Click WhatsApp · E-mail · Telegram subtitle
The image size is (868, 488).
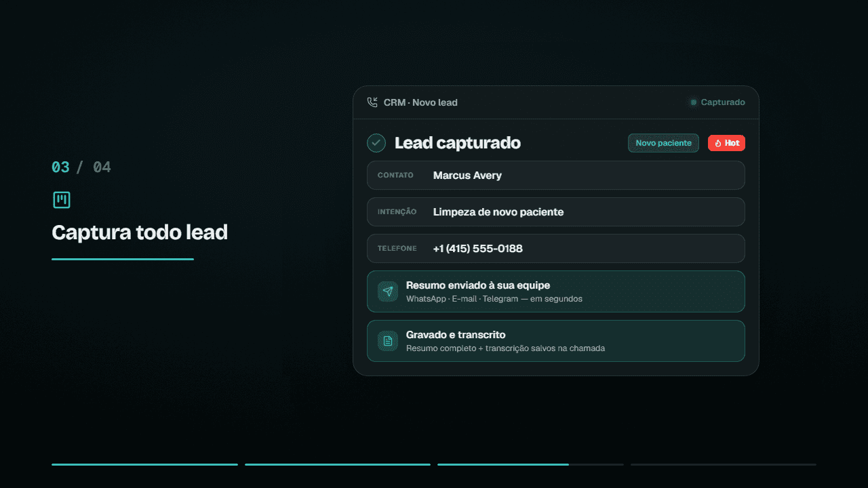[494, 299]
